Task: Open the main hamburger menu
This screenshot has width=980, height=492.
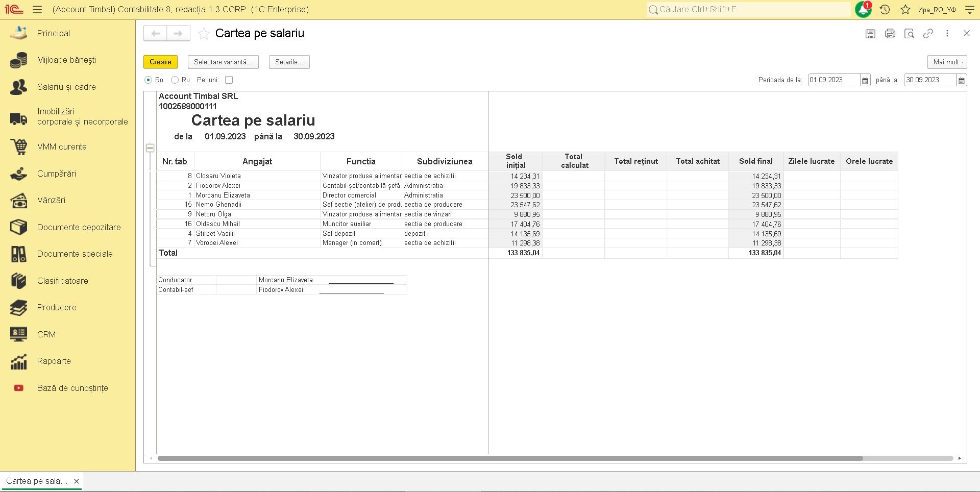Action: (37, 9)
